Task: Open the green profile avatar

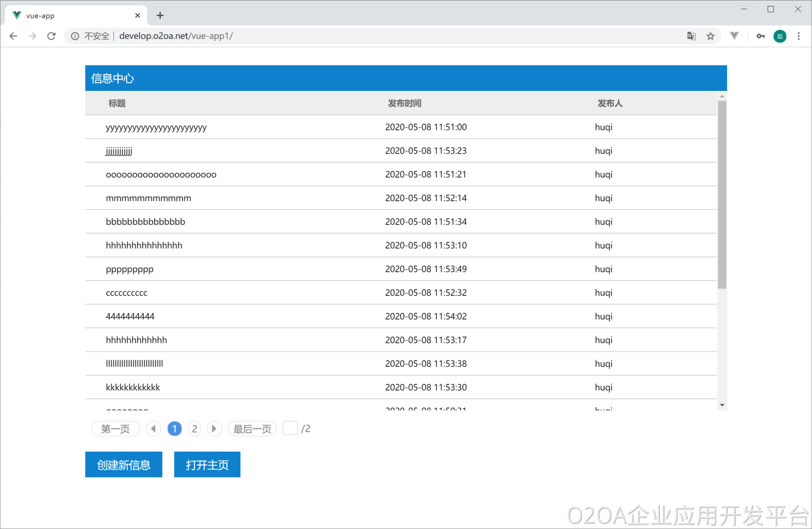Action: [x=780, y=36]
